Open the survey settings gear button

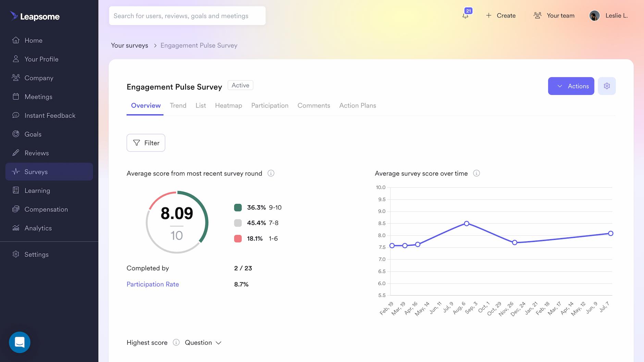click(607, 86)
